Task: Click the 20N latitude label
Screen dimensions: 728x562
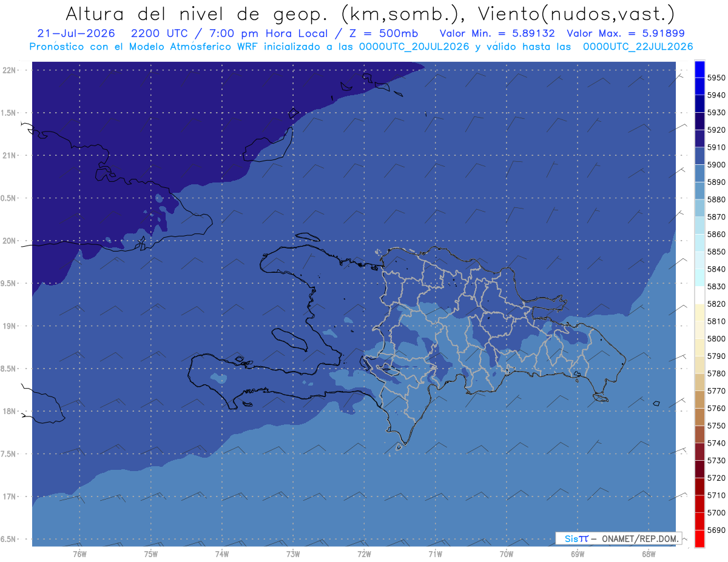Action: click(8, 241)
